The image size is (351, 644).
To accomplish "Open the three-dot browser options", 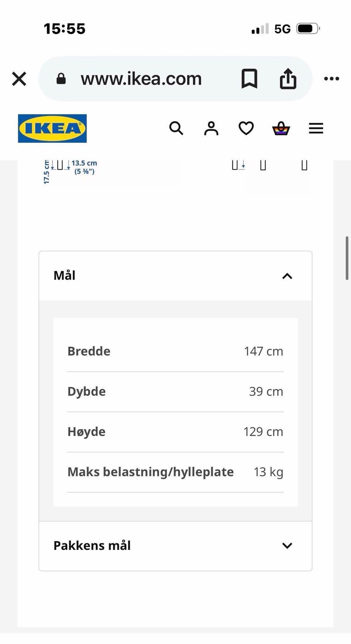I will [x=332, y=78].
